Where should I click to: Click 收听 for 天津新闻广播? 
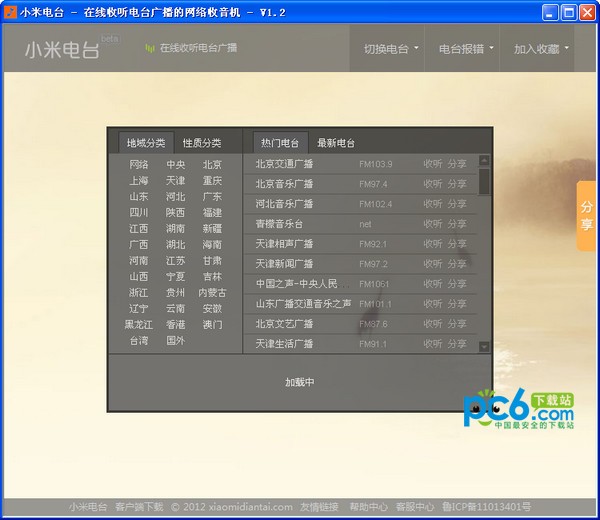(x=433, y=264)
